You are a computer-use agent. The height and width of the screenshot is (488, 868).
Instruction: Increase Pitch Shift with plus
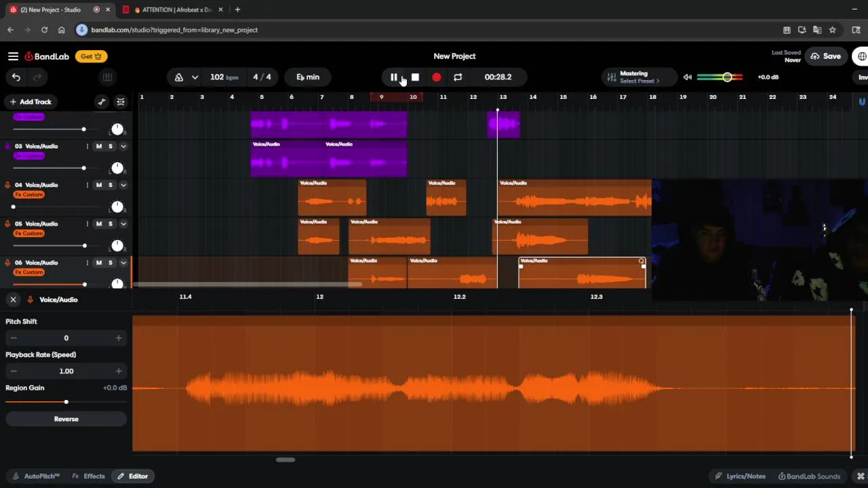click(119, 338)
